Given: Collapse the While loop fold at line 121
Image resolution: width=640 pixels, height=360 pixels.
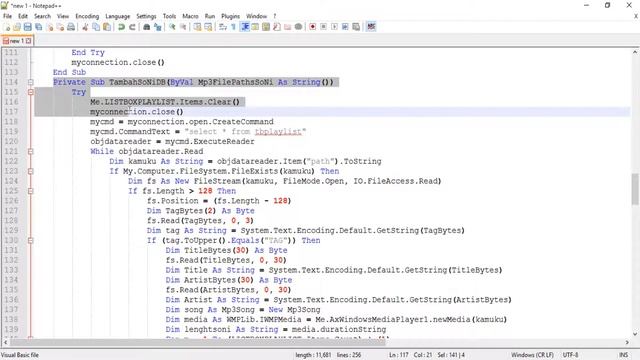Looking at the screenshot, I should (x=31, y=151).
